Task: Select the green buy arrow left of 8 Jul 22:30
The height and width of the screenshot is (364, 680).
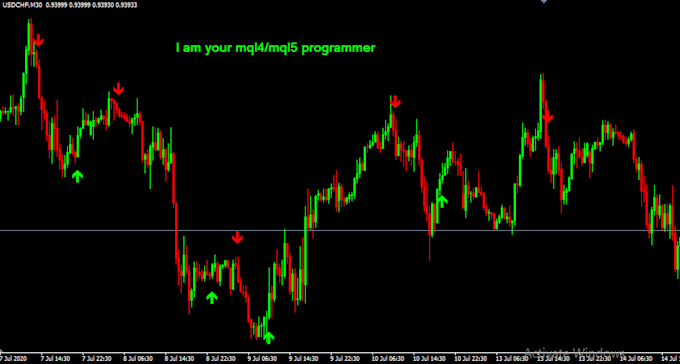Action: 212,298
